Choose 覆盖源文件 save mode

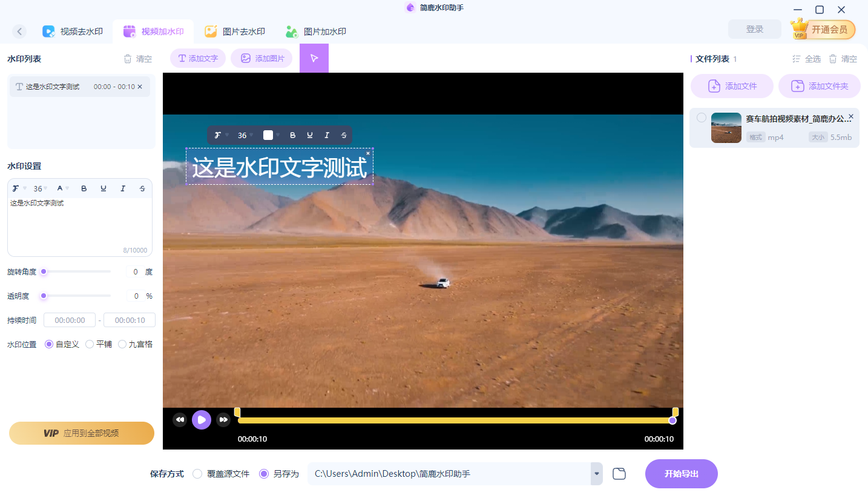197,473
